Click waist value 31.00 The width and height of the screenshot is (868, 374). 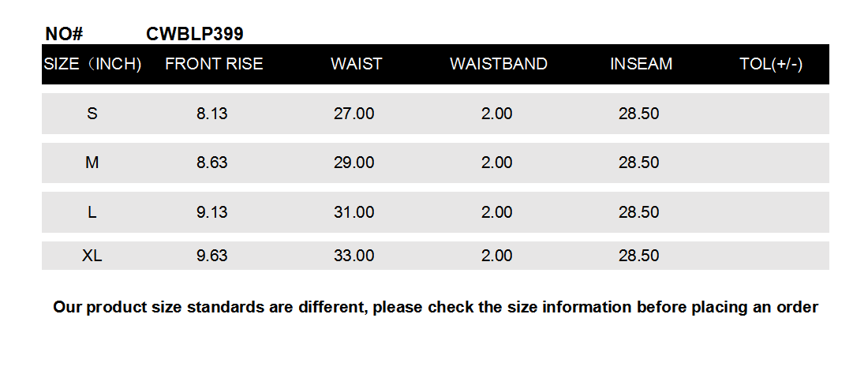[354, 212]
